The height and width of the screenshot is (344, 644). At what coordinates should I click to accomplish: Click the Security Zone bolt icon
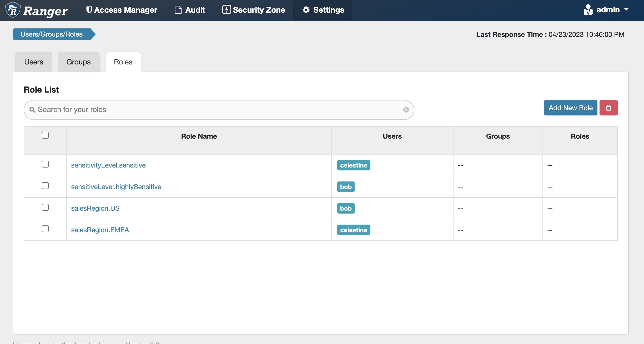(226, 10)
